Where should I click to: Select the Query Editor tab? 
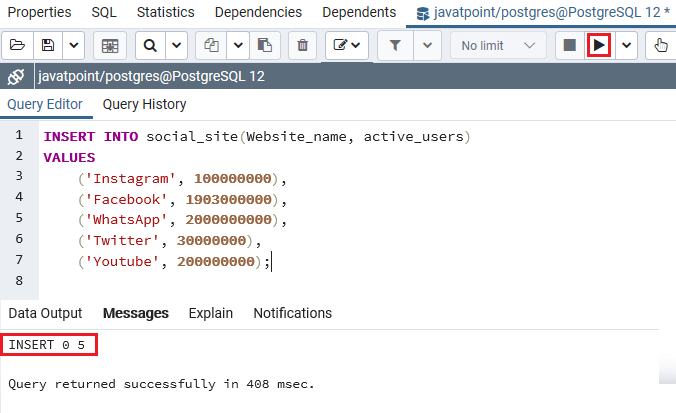point(45,104)
